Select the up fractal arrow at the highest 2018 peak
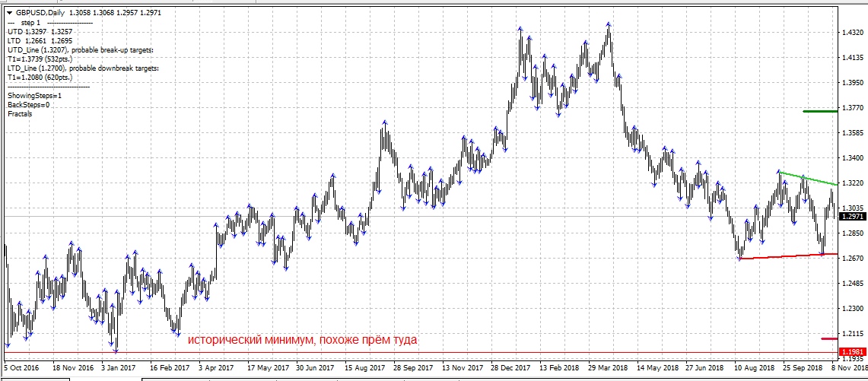Screen dimensions: 868x381 609,24
